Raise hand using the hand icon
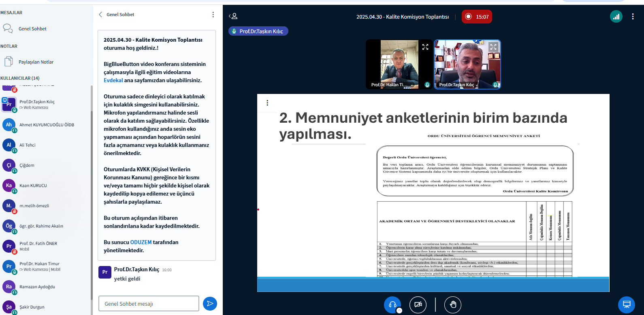Viewport: 644px width, 315px height. [453, 305]
